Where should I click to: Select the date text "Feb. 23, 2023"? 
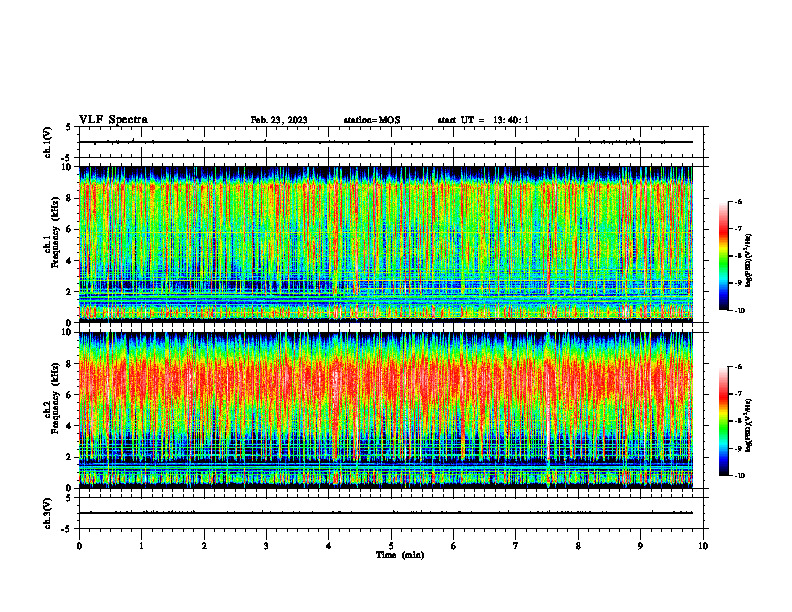tap(279, 120)
